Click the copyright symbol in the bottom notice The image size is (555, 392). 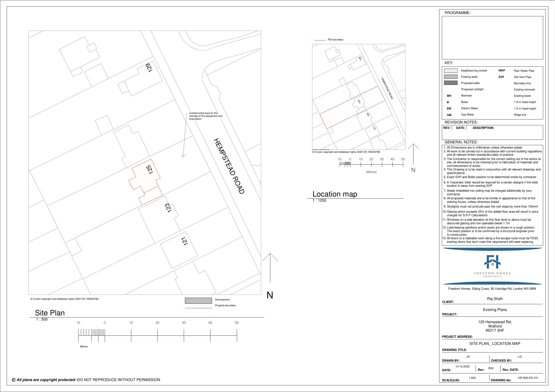pyautogui.click(x=14, y=380)
